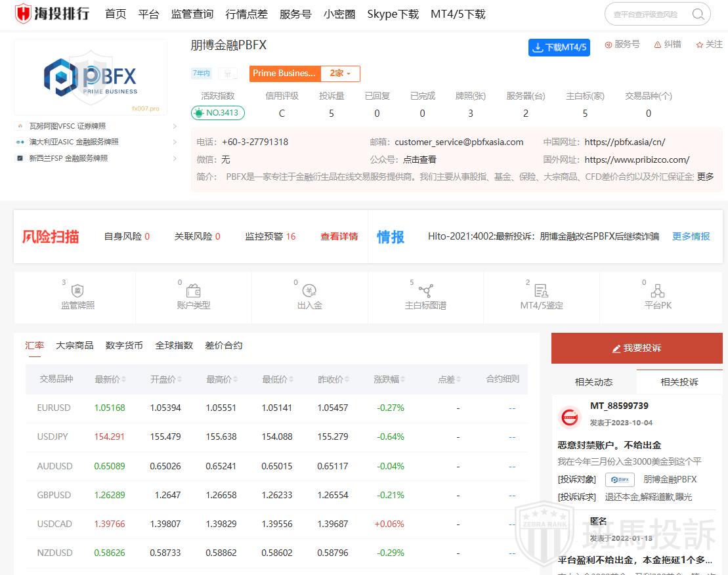Switch to the 大宗商品 tab

(x=74, y=345)
